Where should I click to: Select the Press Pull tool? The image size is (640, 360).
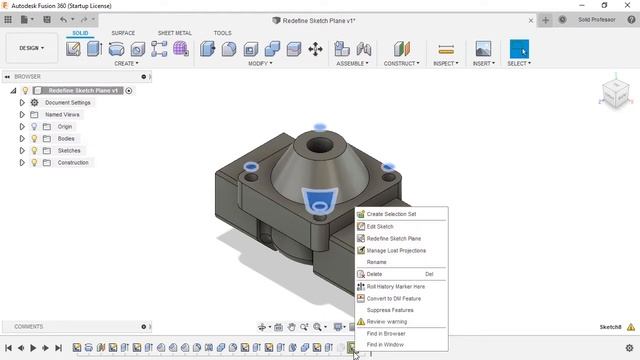207,49
